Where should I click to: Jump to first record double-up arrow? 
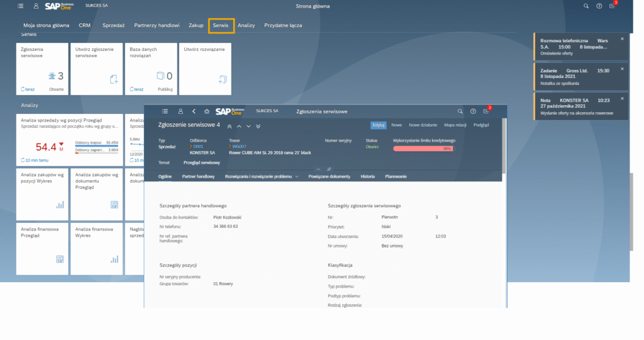click(230, 126)
